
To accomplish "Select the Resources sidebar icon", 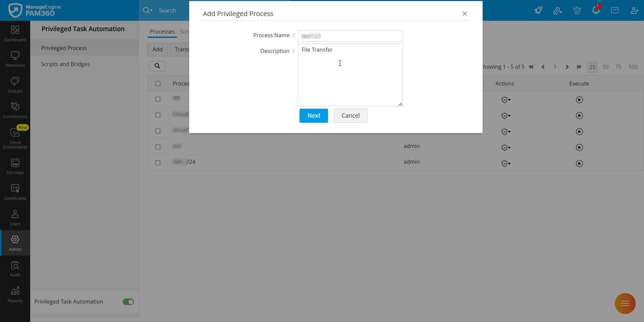I will (x=15, y=59).
